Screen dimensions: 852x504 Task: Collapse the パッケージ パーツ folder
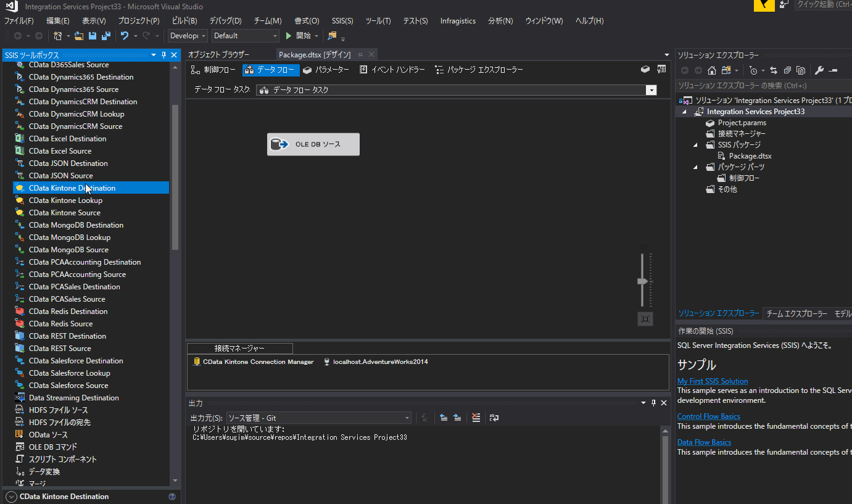coord(695,167)
